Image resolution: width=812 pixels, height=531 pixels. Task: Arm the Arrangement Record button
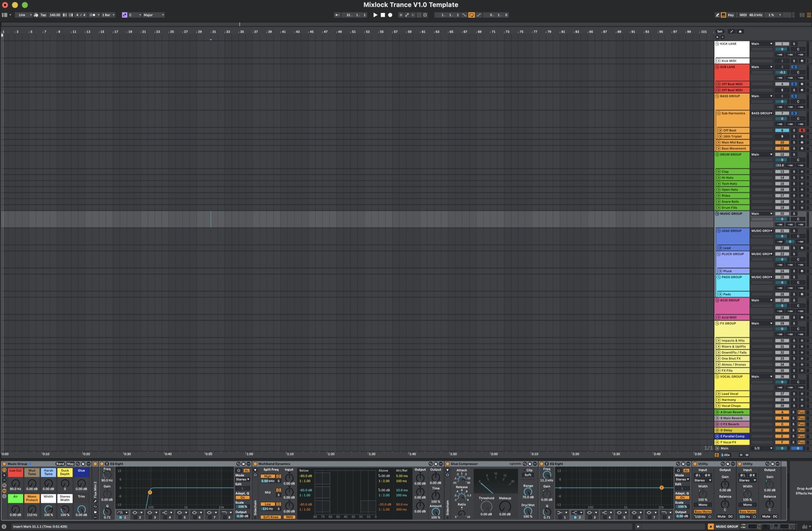point(390,15)
